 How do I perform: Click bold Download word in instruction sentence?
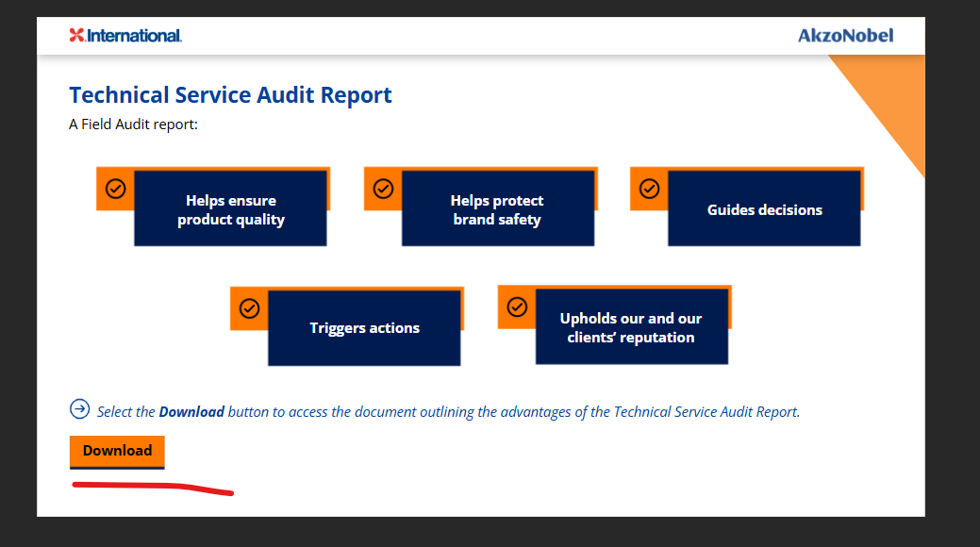(x=191, y=412)
